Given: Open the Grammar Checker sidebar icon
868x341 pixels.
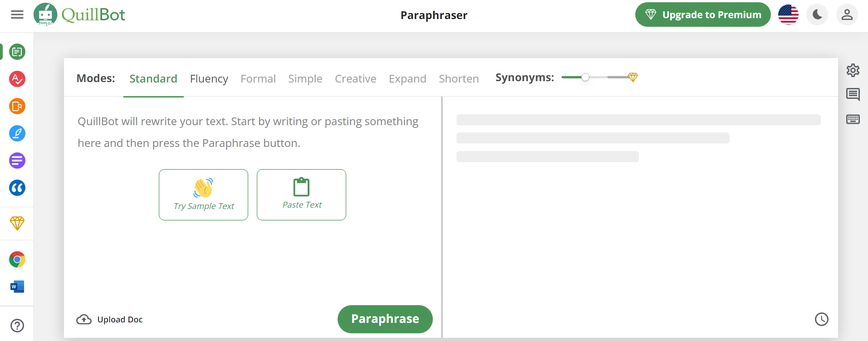Looking at the screenshot, I should point(17,79).
